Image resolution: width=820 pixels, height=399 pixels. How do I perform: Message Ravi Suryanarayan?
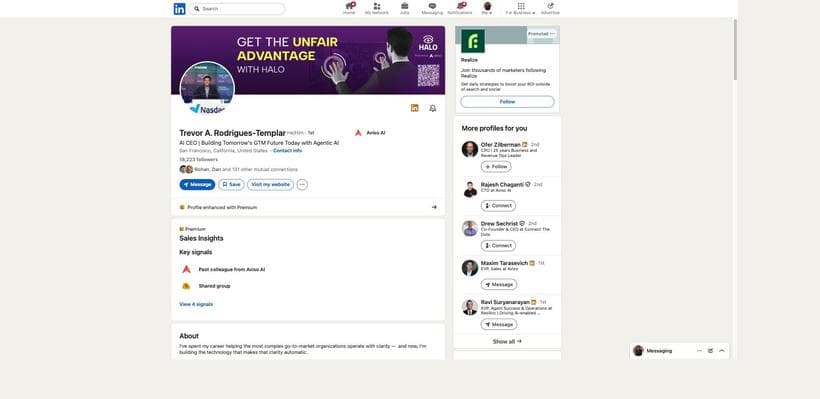499,324
